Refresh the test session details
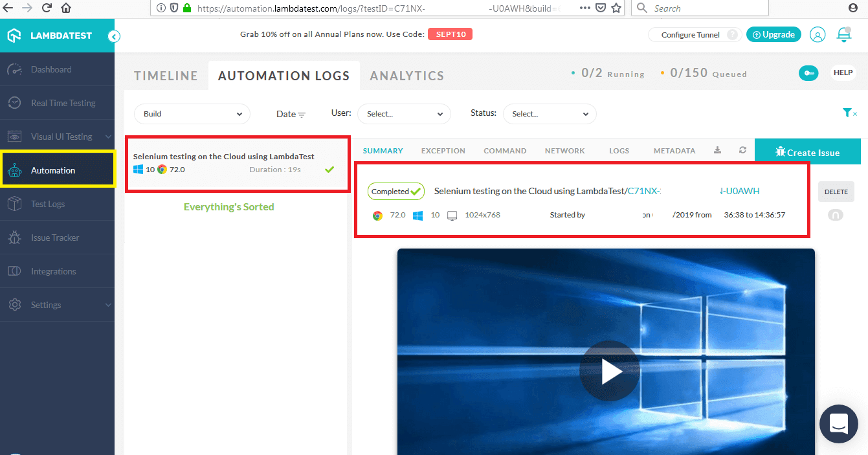Screen dimensions: 868x455 pos(742,150)
